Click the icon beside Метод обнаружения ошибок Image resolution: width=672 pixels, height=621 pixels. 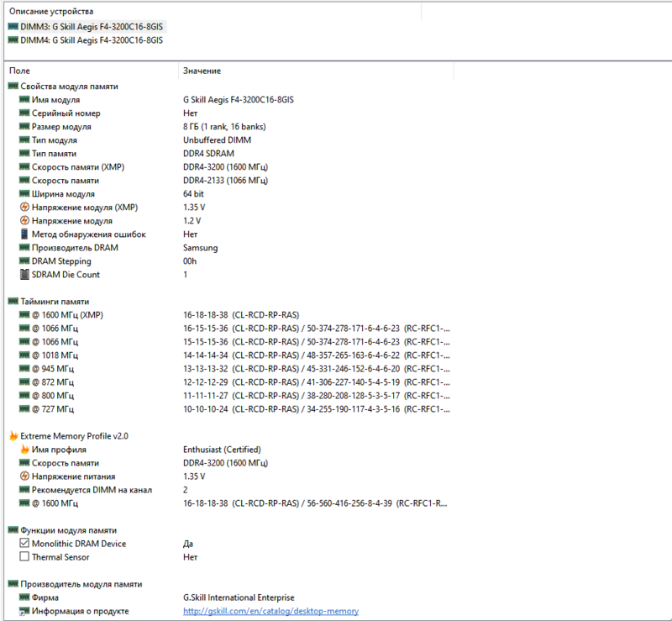24,234
